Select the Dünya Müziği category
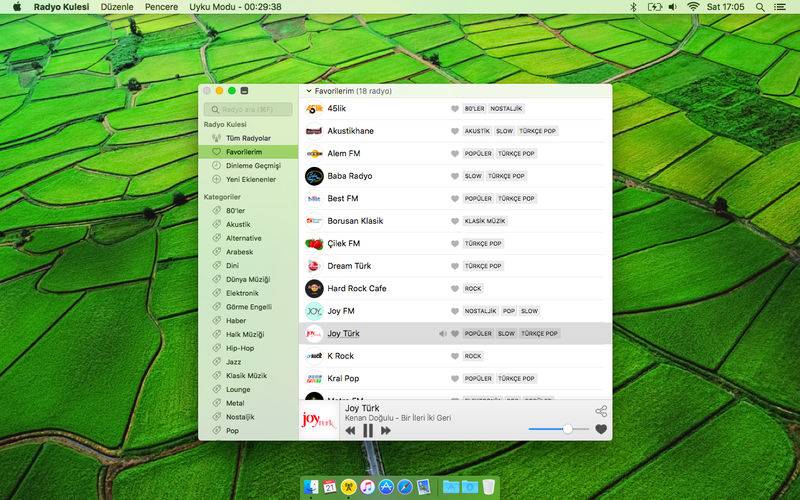 [248, 280]
